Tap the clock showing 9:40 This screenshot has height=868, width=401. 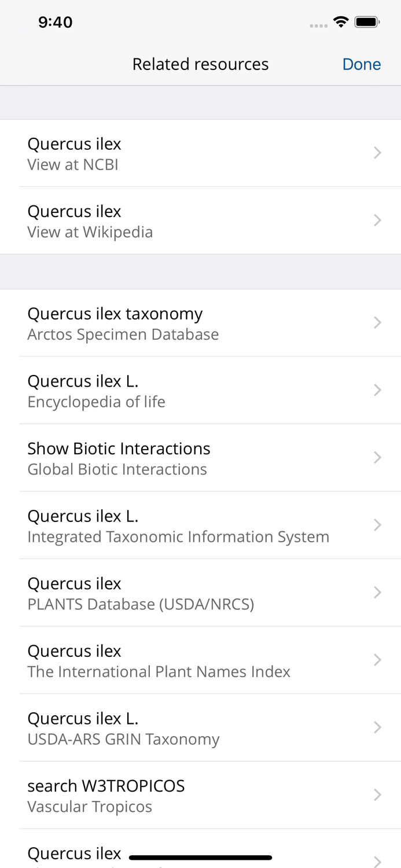coord(56,21)
